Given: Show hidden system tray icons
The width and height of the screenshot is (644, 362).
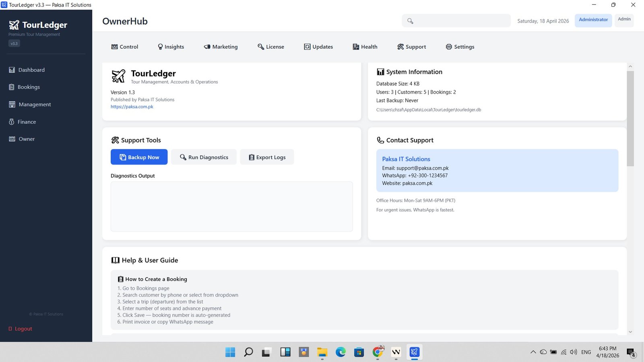Looking at the screenshot, I should point(533,352).
